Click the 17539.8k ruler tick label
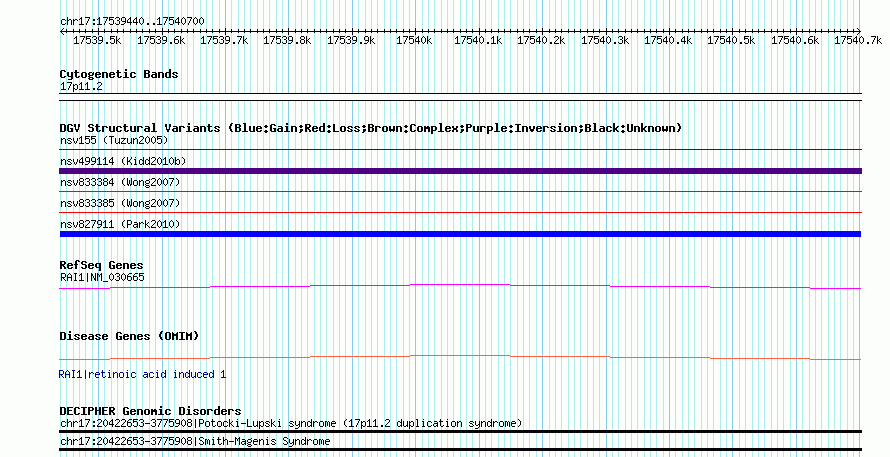890x457 pixels. pyautogui.click(x=287, y=40)
